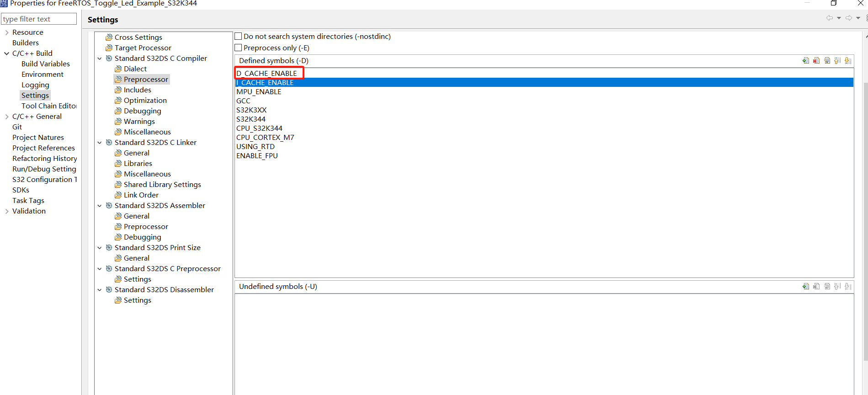
Task: Delete button in Undefined symbols toolbar
Action: point(816,286)
